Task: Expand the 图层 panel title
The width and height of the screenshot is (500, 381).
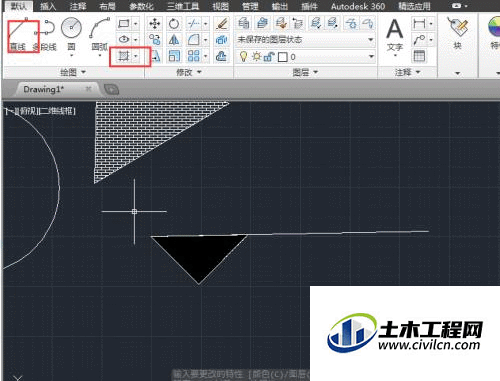Action: click(305, 72)
